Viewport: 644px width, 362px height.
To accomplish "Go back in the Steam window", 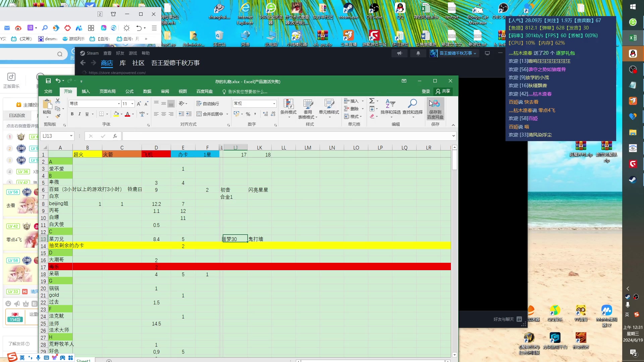I will click(x=83, y=63).
